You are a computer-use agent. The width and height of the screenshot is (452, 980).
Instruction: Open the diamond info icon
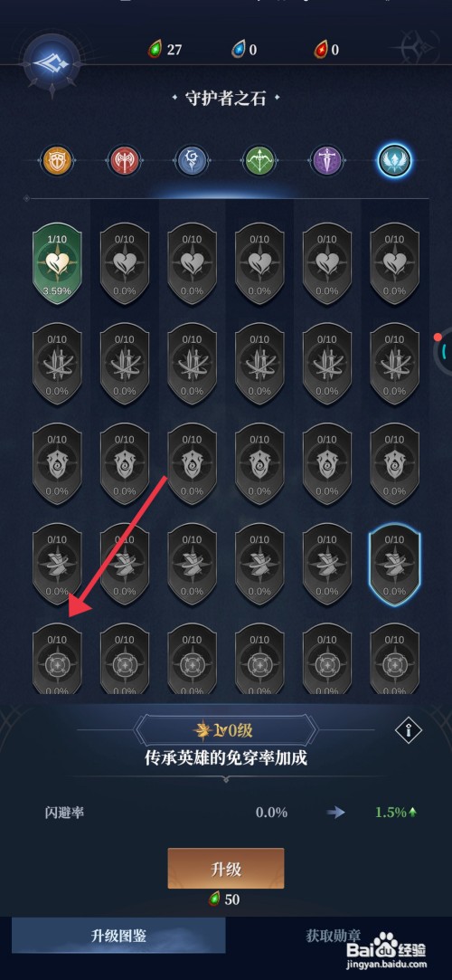(409, 729)
